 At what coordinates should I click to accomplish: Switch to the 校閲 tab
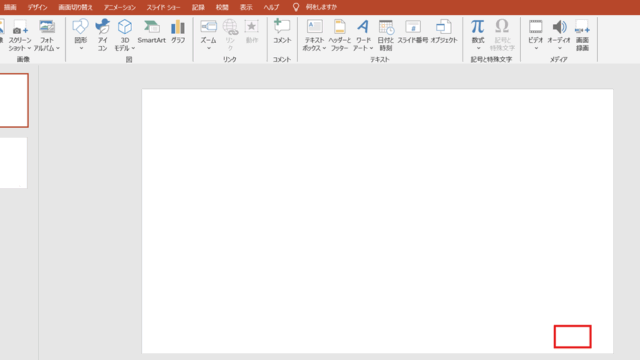coord(222,7)
